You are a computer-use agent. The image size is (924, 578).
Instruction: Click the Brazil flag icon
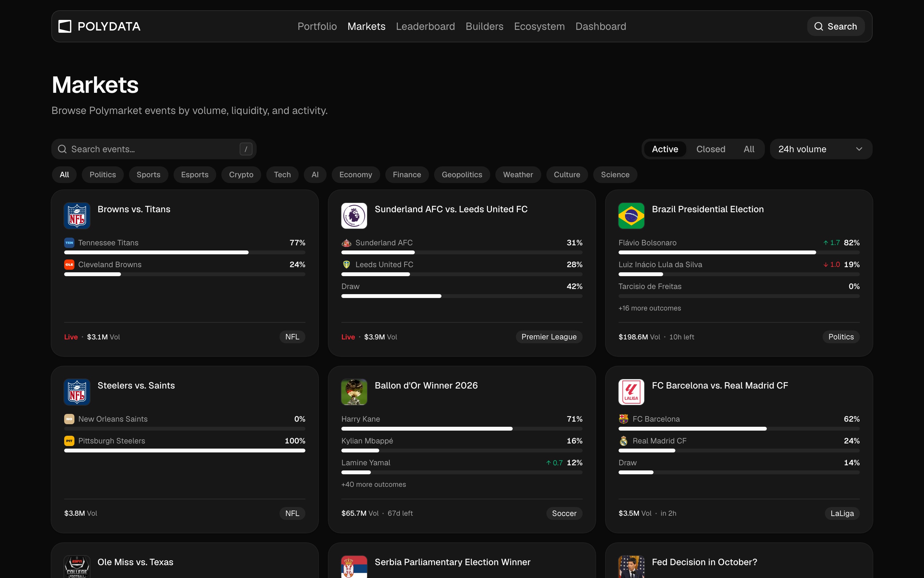pos(631,215)
